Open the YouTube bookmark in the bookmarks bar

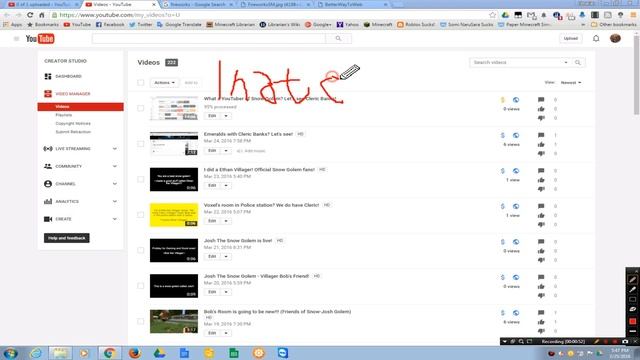click(x=77, y=24)
